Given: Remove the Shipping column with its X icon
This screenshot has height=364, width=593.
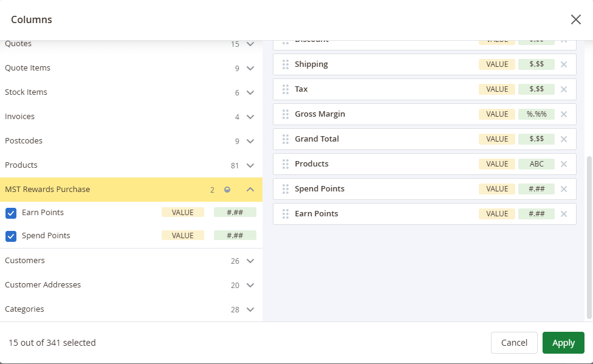Looking at the screenshot, I should pos(563,64).
